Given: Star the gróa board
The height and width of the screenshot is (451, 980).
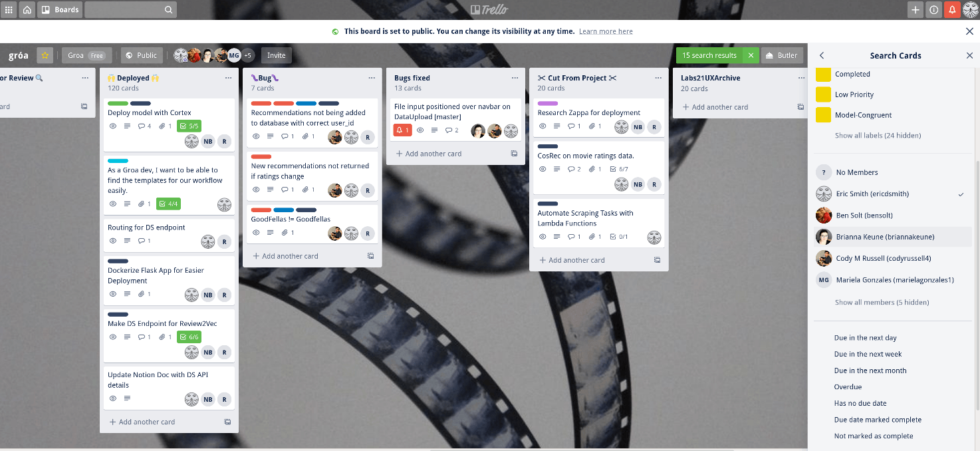Looking at the screenshot, I should click(45, 55).
